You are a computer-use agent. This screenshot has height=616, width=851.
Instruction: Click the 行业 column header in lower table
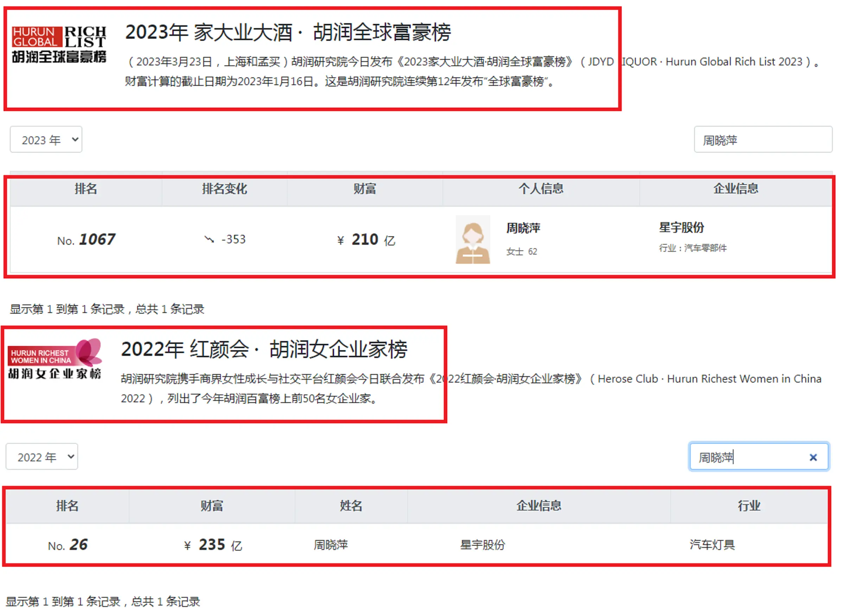[x=749, y=506]
